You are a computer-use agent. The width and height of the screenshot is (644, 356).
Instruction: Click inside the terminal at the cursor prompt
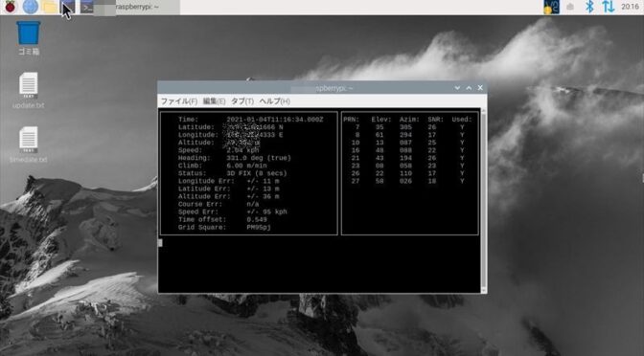point(161,243)
